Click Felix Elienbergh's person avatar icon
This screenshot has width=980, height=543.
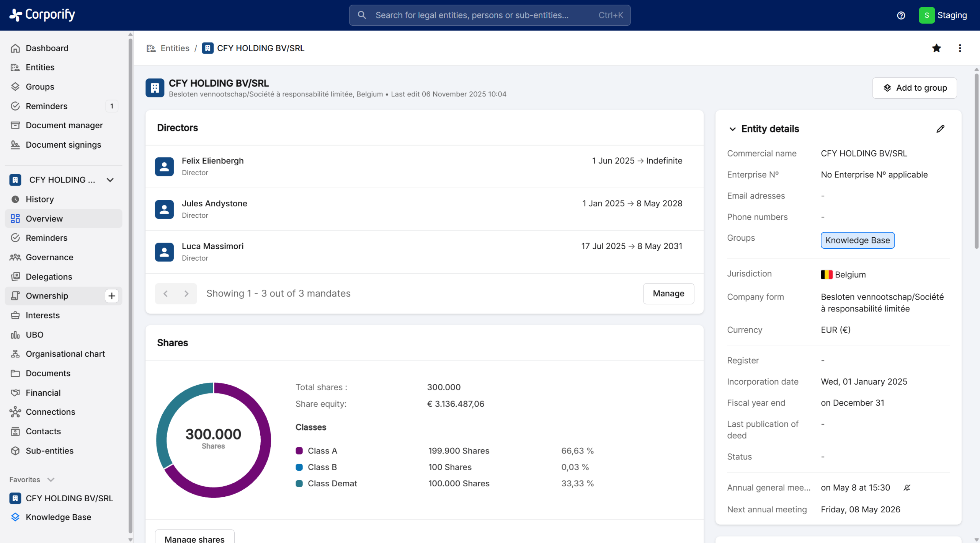click(164, 166)
